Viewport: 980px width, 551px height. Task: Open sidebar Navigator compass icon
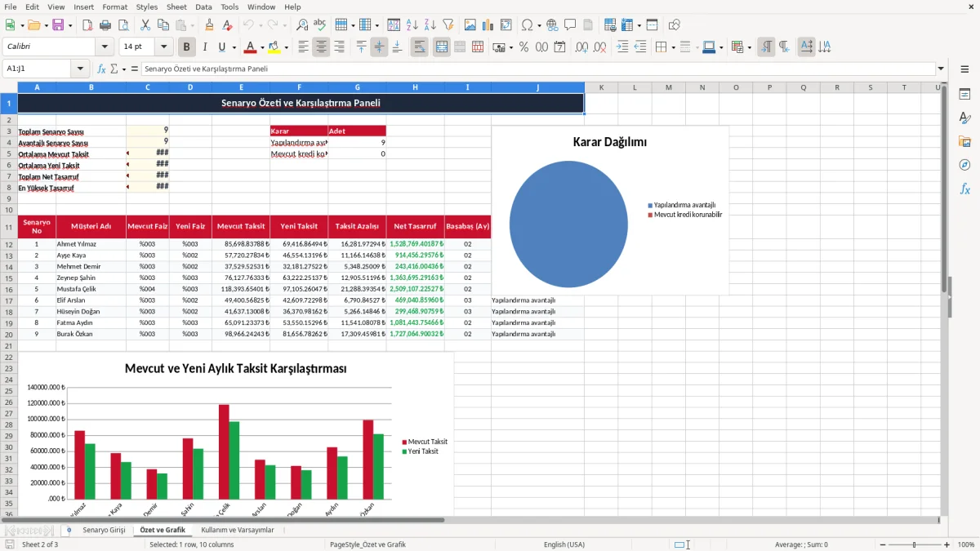[x=964, y=165]
